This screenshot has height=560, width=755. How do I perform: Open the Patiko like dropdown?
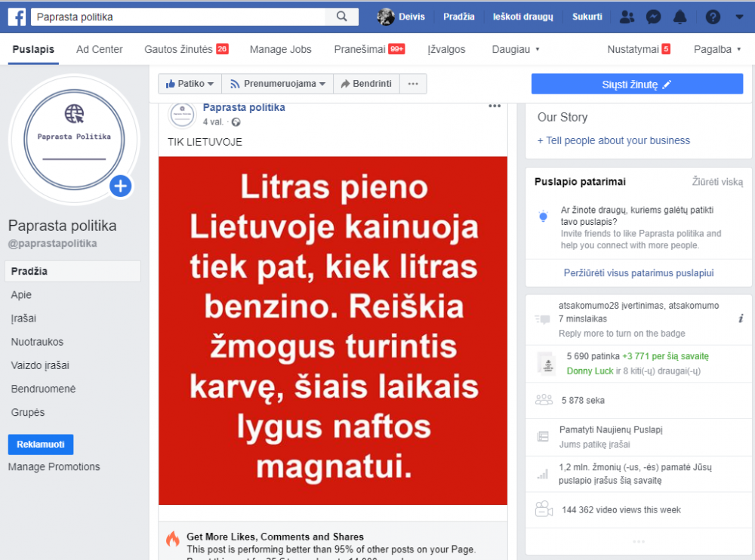(190, 84)
